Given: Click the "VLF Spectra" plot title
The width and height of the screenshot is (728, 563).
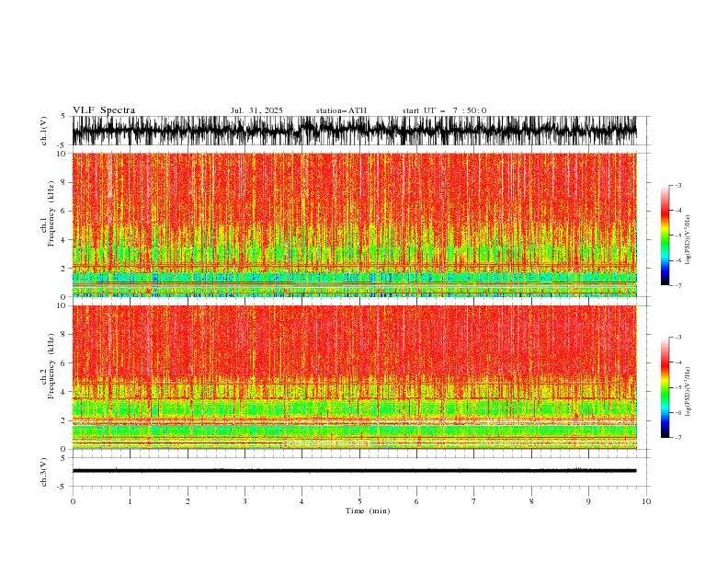Looking at the screenshot, I should [104, 110].
